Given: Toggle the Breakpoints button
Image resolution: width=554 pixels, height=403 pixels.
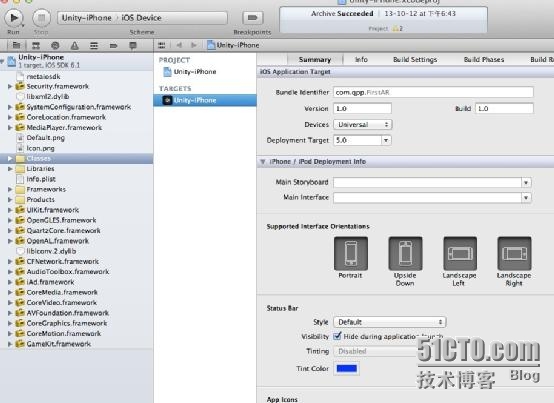Looking at the screenshot, I should pyautogui.click(x=252, y=18).
